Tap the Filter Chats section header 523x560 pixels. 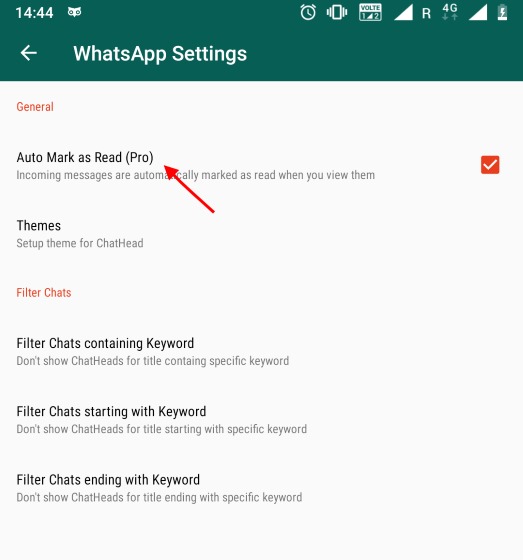[44, 292]
